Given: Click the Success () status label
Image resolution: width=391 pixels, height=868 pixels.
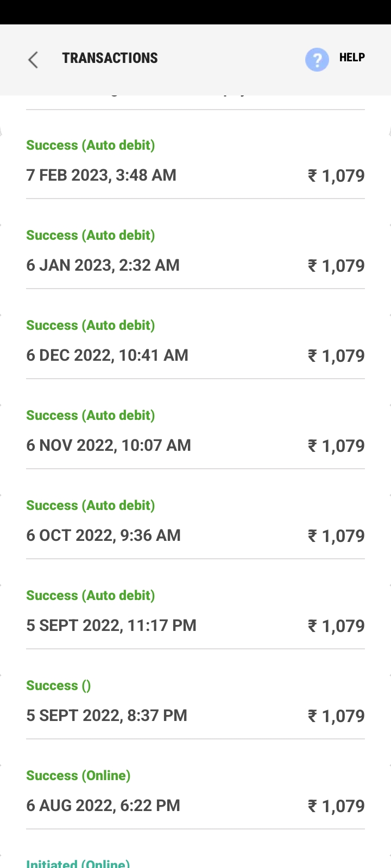Looking at the screenshot, I should coord(59,686).
